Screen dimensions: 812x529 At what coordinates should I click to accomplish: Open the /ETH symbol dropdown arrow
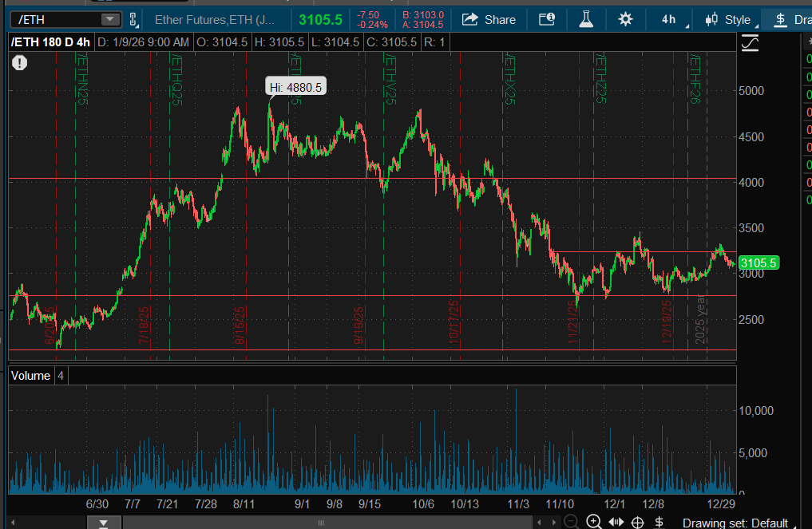pos(110,20)
